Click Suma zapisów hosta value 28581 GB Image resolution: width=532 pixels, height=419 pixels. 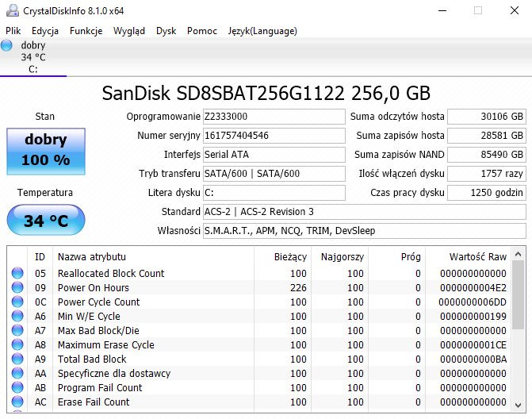coord(487,136)
